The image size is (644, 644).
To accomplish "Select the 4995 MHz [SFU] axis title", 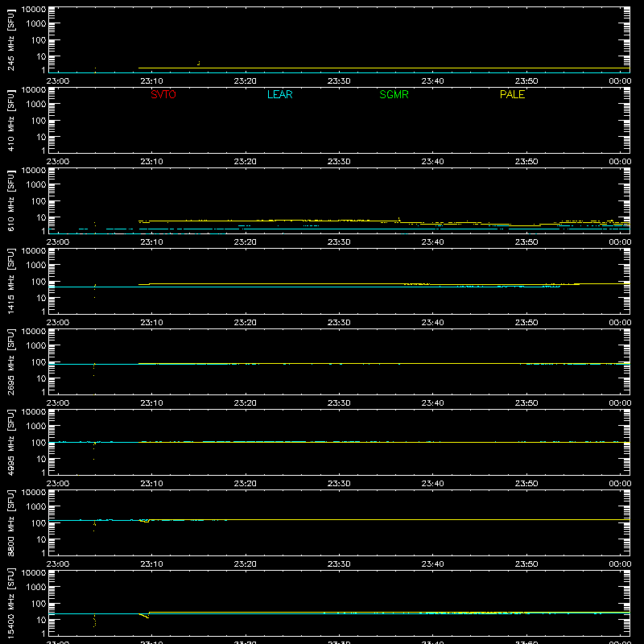I will 10,442.
